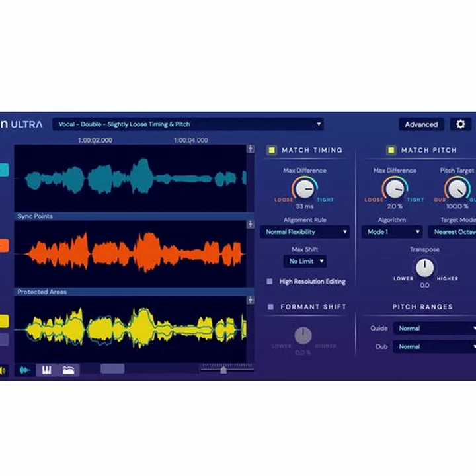476x476 pixels.
Task: Click the teal guide track button
Action: tap(4, 170)
